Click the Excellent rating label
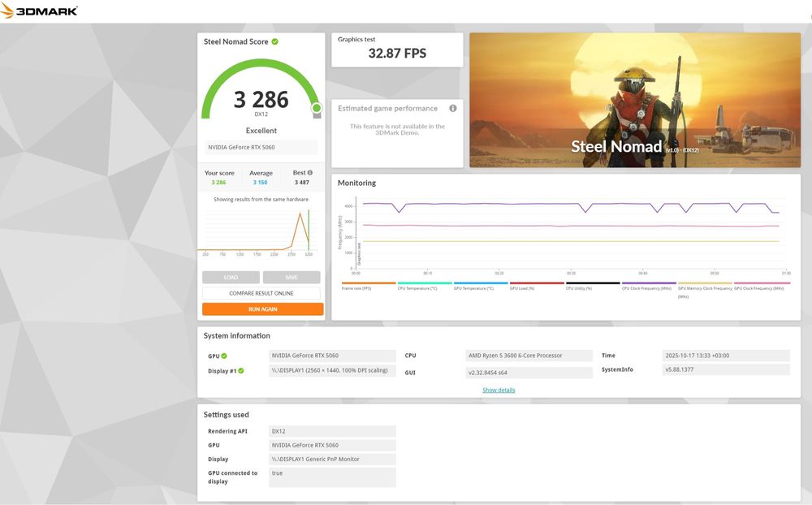 pos(261,131)
